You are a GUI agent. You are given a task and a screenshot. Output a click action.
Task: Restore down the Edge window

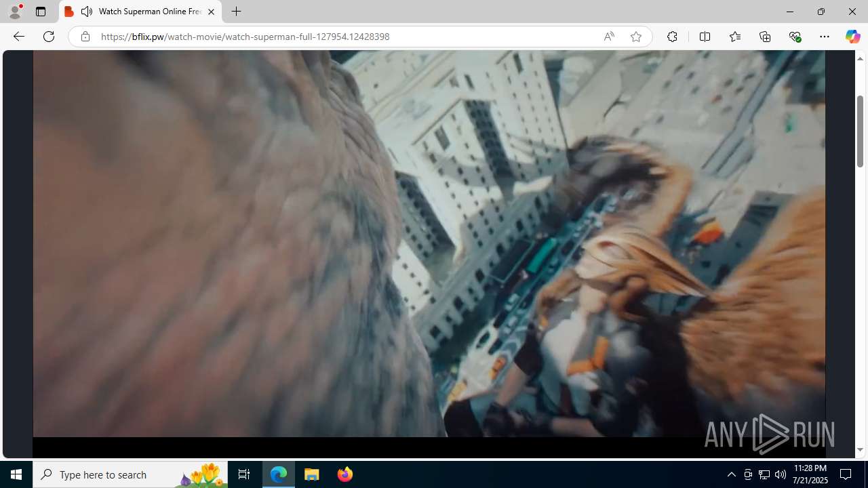tap(821, 12)
